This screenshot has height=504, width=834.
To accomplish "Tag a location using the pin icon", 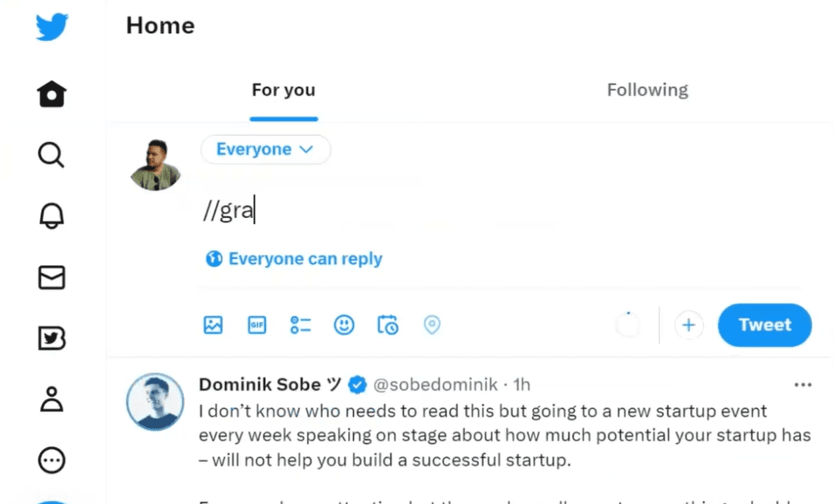I will [x=432, y=324].
